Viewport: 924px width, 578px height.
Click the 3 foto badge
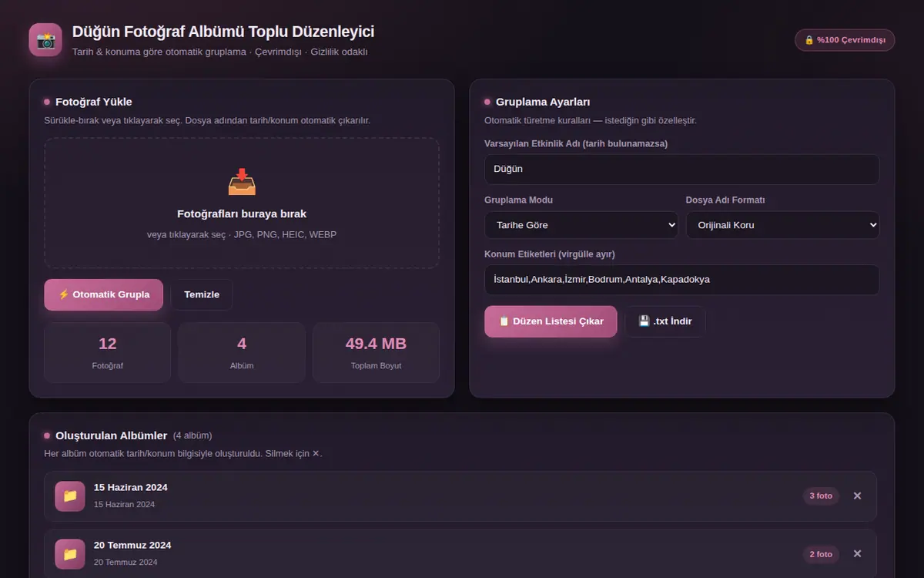[x=821, y=496]
